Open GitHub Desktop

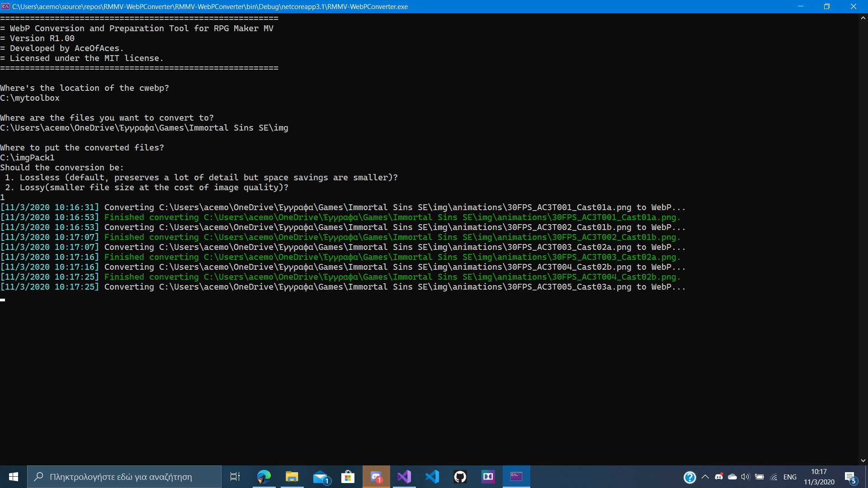coord(460,477)
